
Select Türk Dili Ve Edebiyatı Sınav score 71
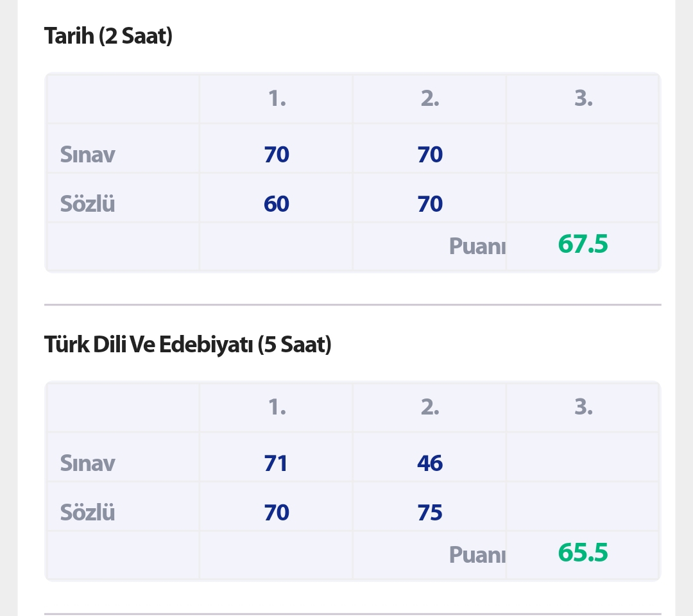coord(276,463)
